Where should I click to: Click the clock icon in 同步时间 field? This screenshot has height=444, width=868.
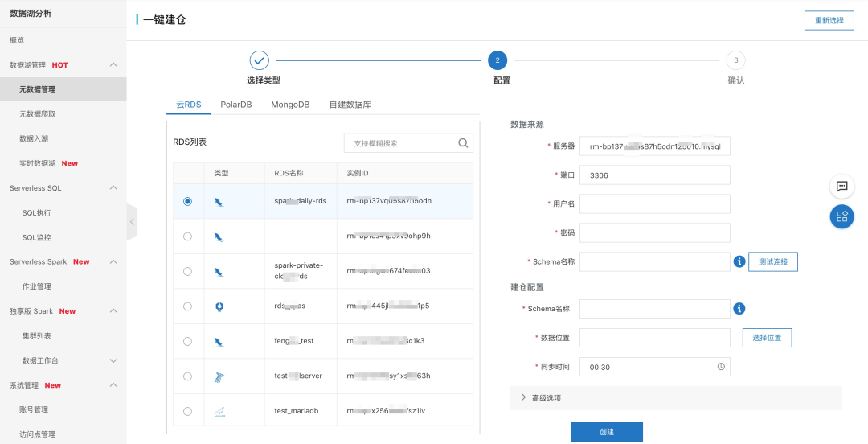click(x=721, y=366)
